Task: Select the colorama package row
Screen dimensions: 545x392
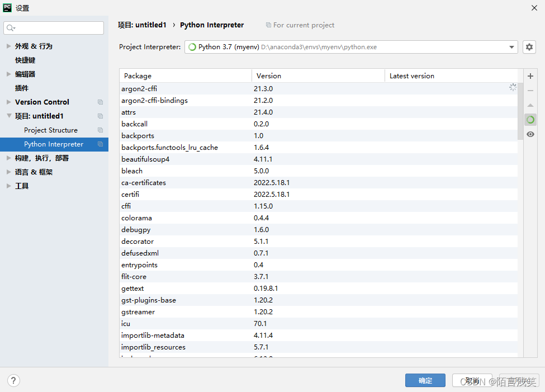Action: coord(319,218)
